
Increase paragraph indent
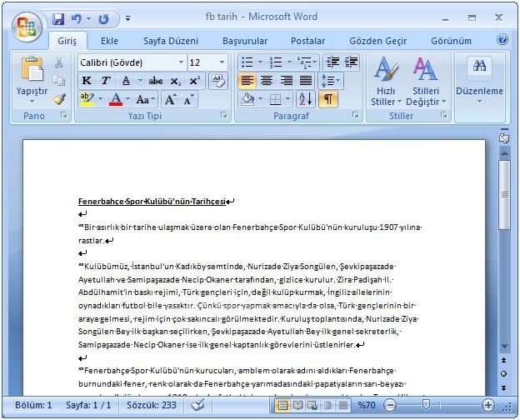351,62
